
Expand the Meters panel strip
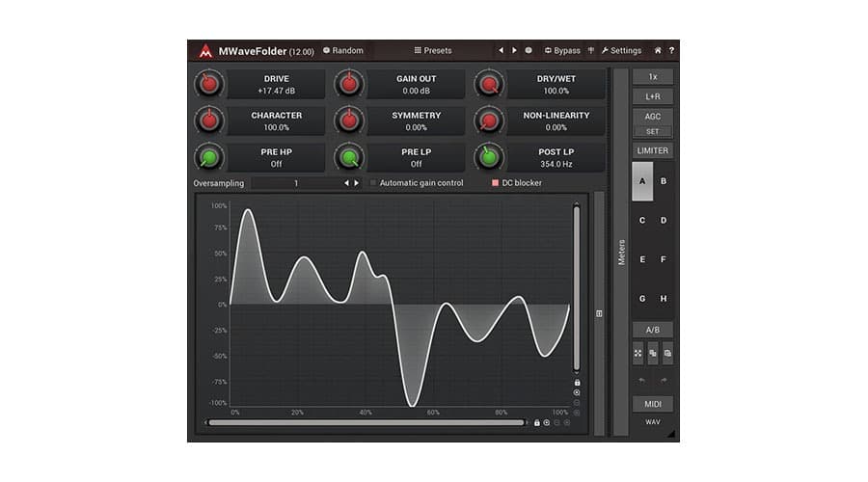point(621,253)
